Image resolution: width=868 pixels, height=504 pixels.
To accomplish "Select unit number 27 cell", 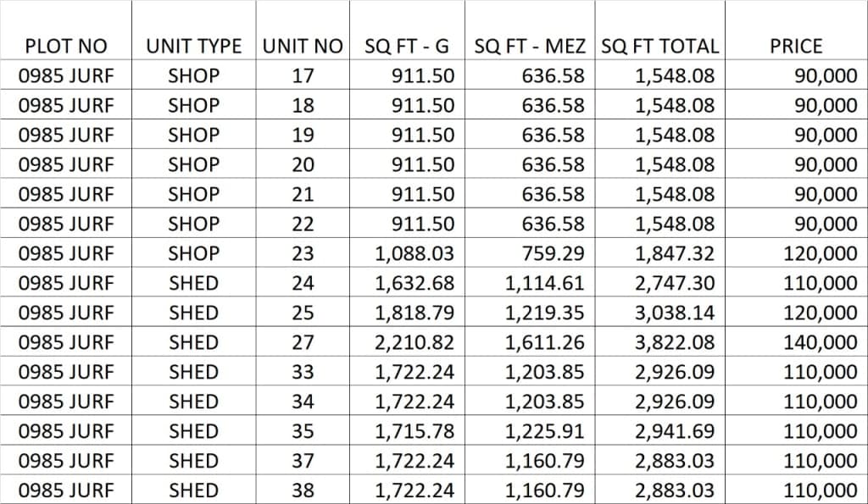I will [303, 342].
